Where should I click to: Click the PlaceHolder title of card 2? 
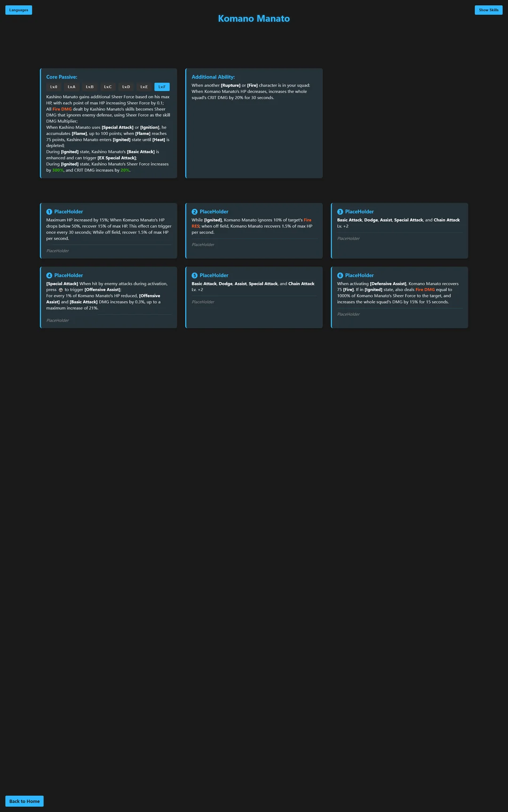click(214, 212)
